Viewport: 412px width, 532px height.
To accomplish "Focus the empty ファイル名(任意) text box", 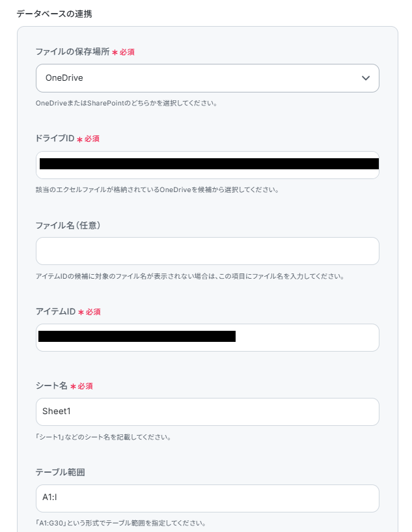I will point(208,251).
